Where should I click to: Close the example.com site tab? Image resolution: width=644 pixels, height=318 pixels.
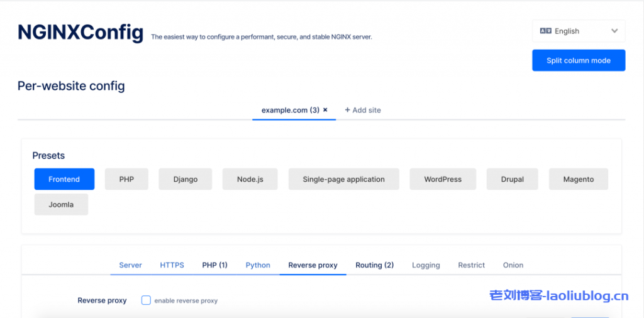click(x=325, y=110)
